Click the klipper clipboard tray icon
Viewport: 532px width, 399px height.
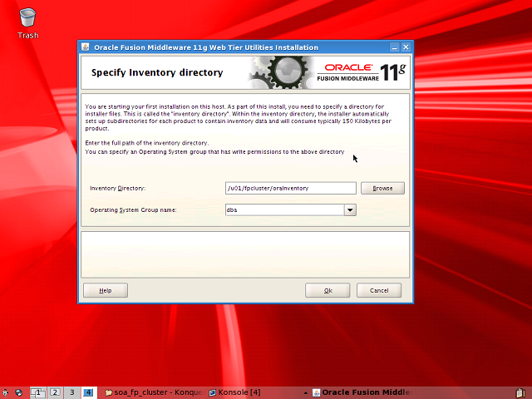coord(521,393)
